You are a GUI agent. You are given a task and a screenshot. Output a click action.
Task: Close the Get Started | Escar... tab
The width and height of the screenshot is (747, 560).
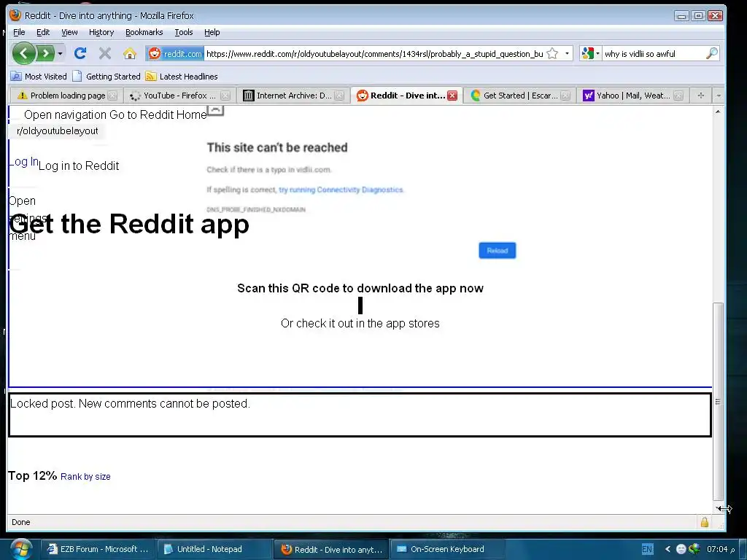[565, 96]
